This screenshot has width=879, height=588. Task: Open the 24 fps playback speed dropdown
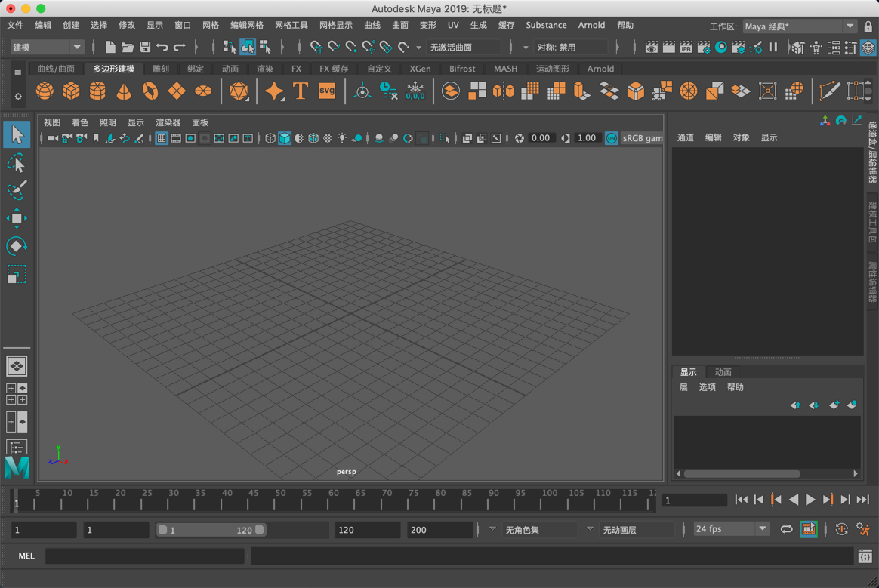point(730,528)
